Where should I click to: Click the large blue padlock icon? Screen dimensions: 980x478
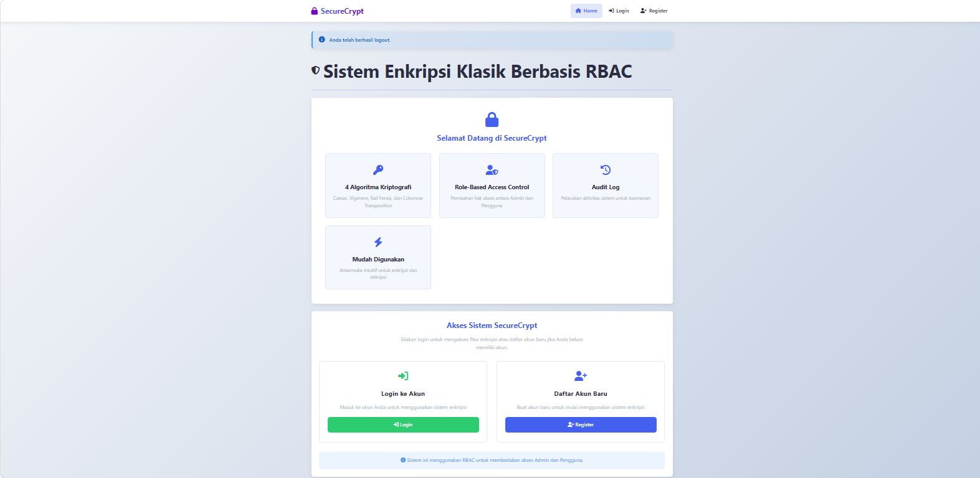pos(492,119)
